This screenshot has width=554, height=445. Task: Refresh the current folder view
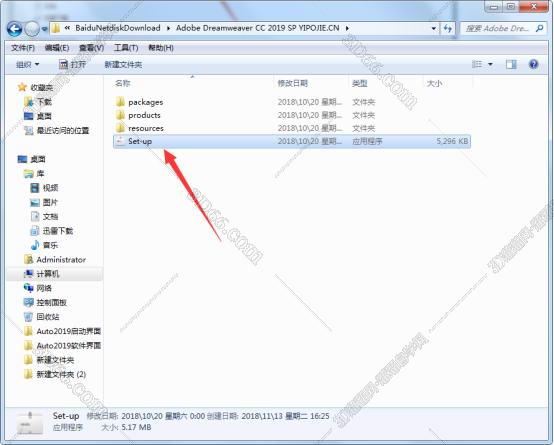pyautogui.click(x=448, y=28)
